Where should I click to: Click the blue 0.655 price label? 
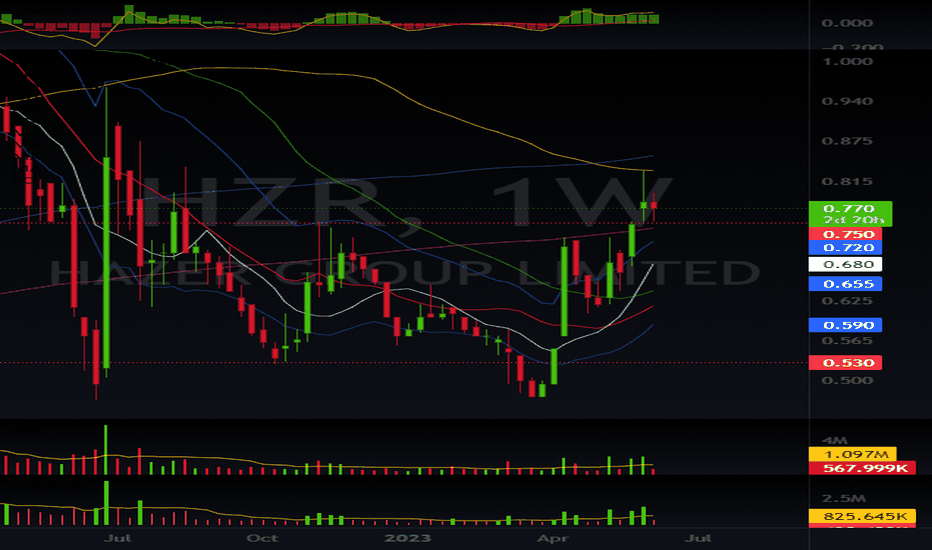point(845,284)
